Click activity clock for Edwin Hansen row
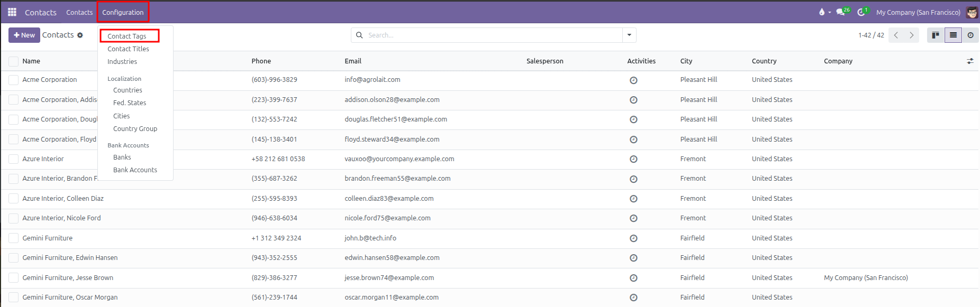 coord(633,258)
